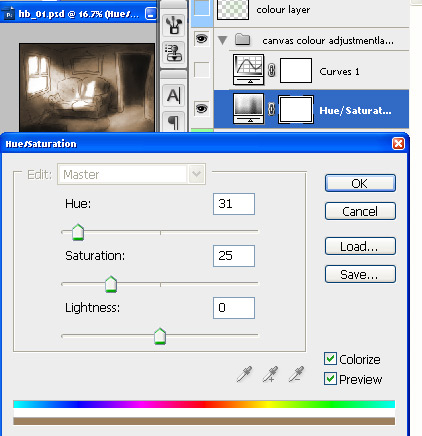The image size is (422, 436).
Task: Hide the canvas colour adjustment group
Action: [x=201, y=39]
